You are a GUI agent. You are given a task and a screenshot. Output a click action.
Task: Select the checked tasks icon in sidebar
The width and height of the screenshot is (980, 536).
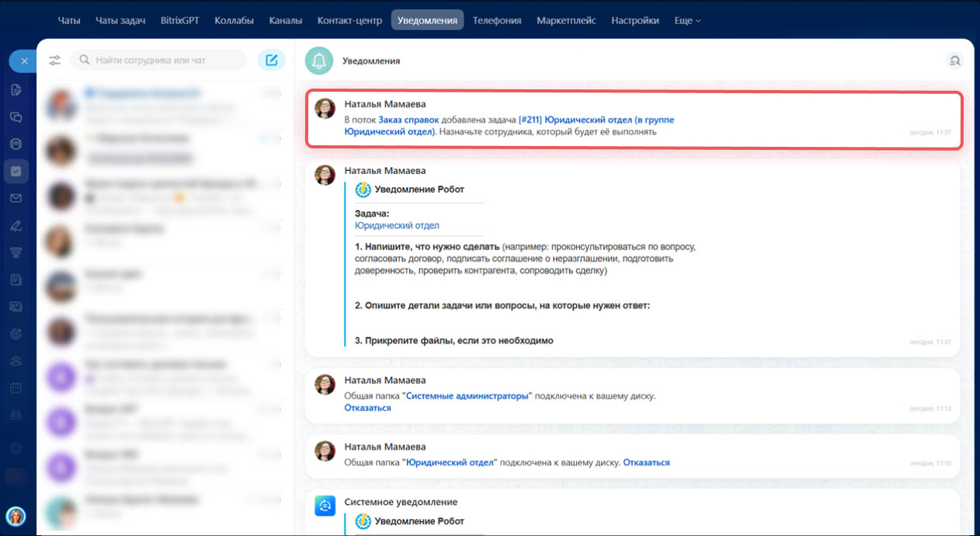pyautogui.click(x=16, y=171)
